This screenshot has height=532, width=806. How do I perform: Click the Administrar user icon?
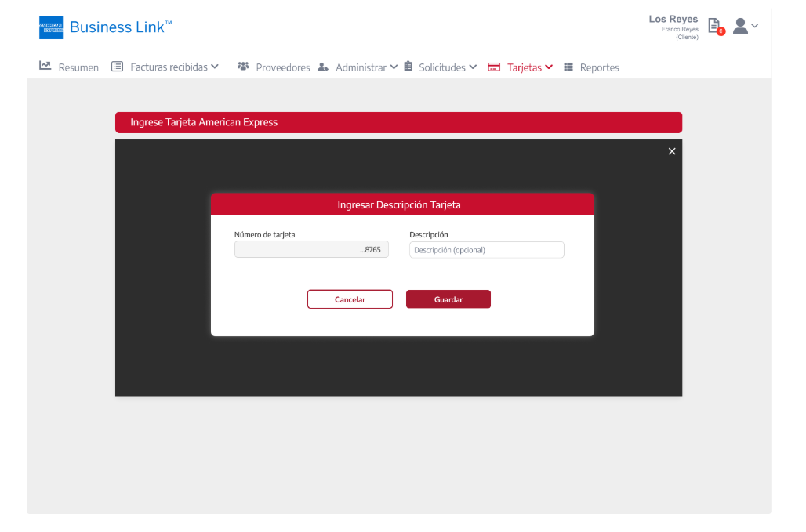tap(323, 67)
